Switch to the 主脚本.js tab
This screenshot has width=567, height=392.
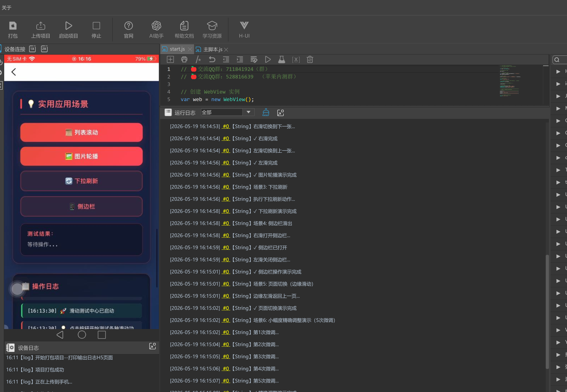(x=213, y=49)
